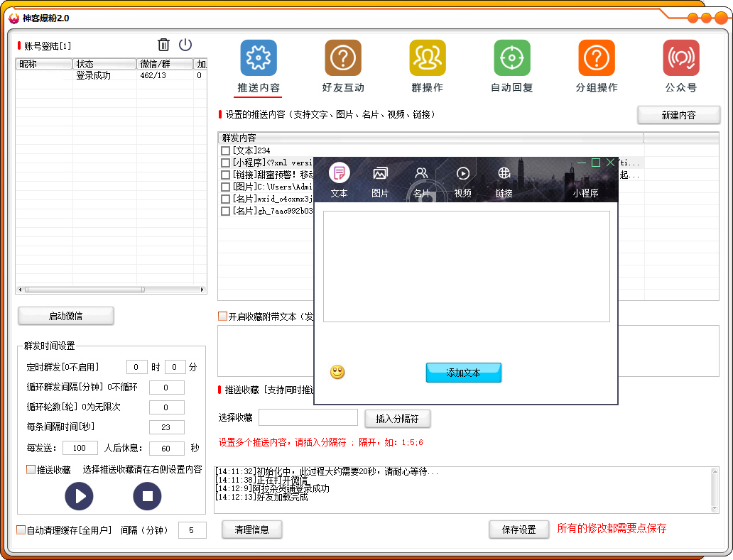
Task: Focus the 循环群发间隔 minutes field
Action: point(166,388)
